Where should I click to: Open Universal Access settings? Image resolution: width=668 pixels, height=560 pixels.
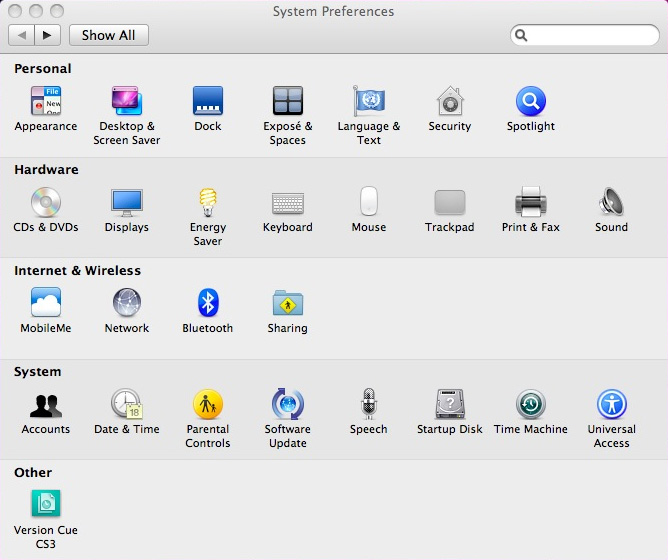(611, 405)
